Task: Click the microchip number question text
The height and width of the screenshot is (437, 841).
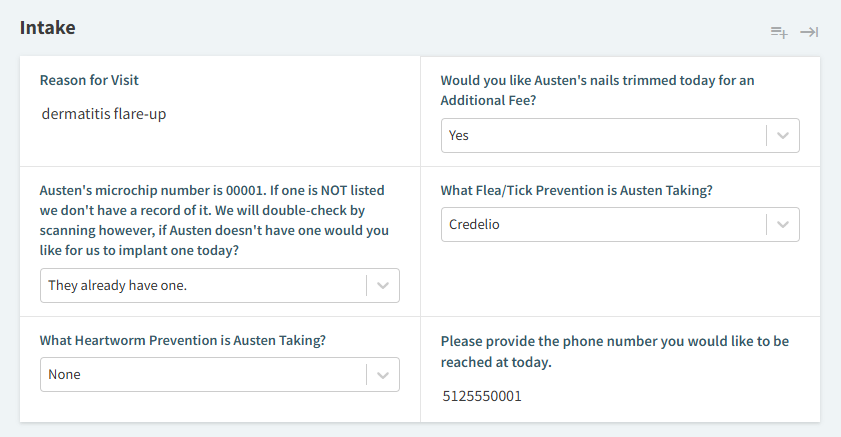Action: [214, 220]
